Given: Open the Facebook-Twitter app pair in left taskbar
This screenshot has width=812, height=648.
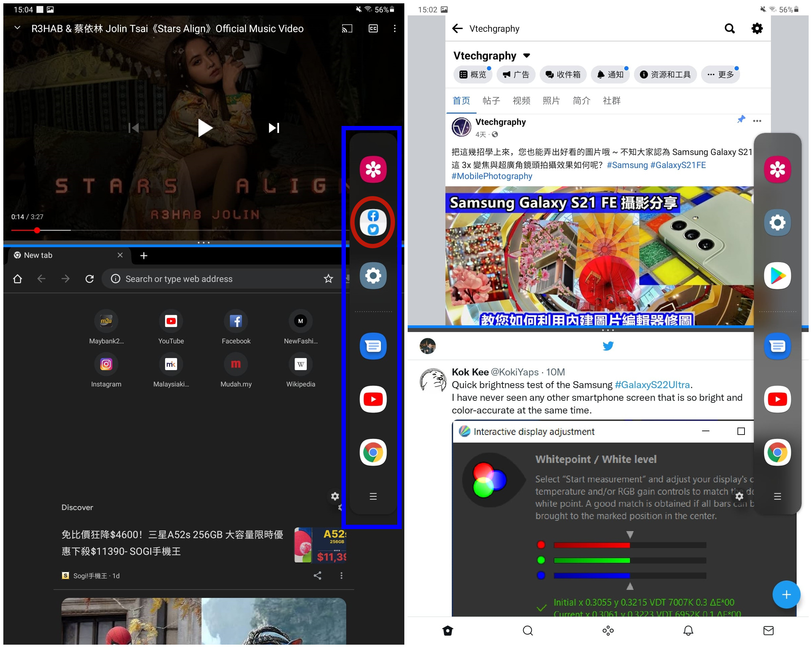Looking at the screenshot, I should click(373, 222).
